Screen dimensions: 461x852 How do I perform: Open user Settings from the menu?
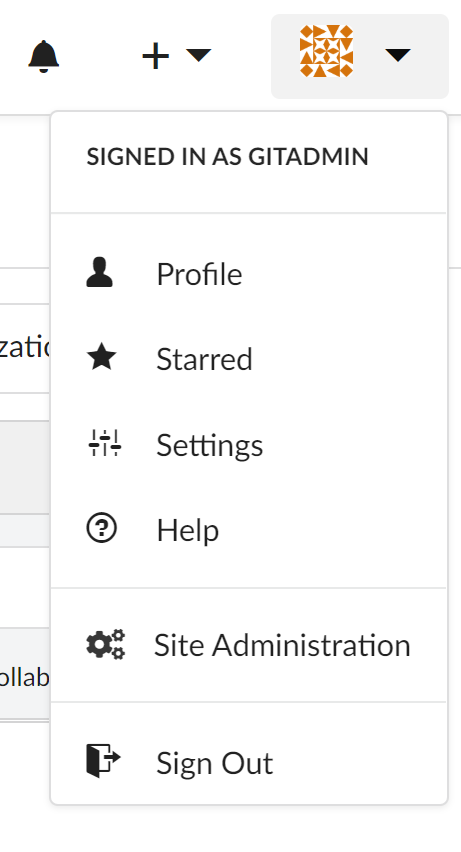248,444
